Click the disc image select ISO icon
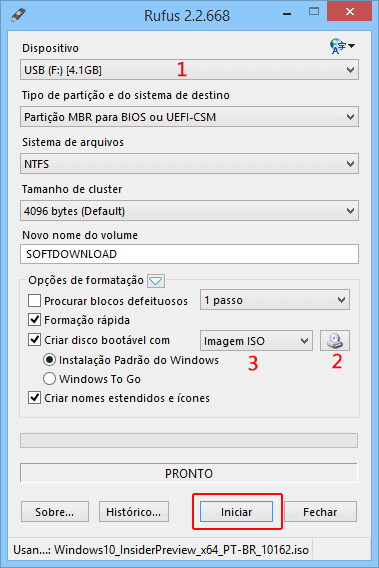Viewport: 379px width, 568px height. click(x=335, y=341)
